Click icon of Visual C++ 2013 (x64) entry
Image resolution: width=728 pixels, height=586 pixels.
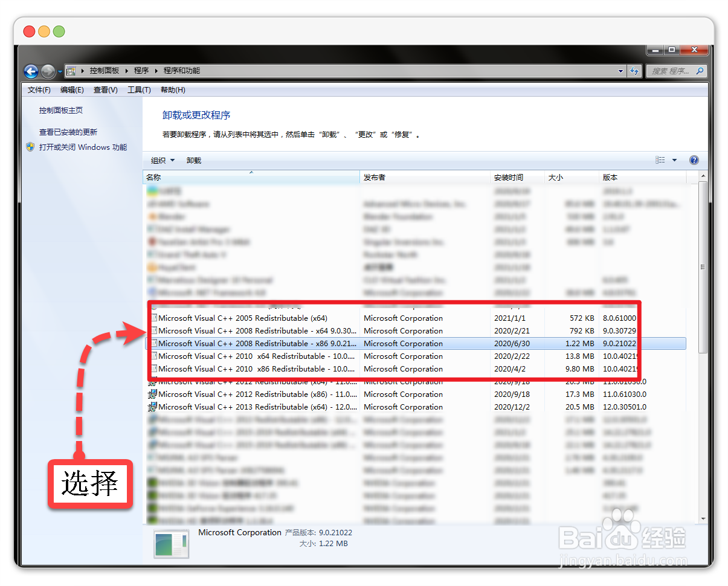point(153,407)
